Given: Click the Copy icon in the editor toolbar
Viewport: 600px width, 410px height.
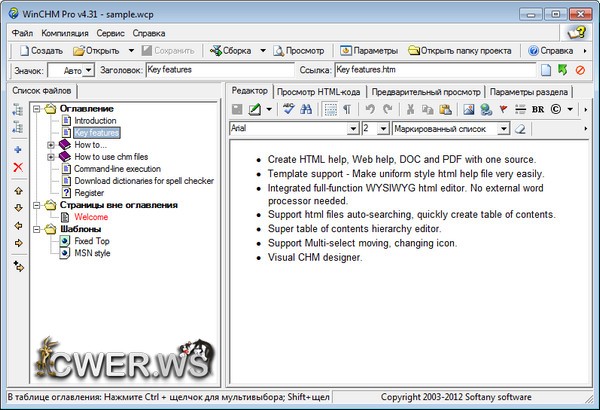Looking at the screenshot, I should [x=427, y=109].
